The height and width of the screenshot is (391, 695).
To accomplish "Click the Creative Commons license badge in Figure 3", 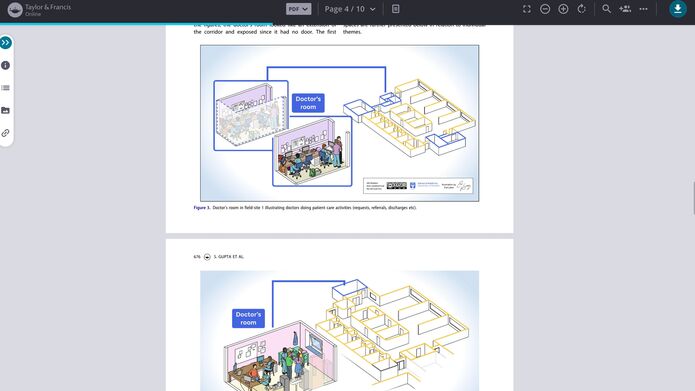I will (x=396, y=186).
